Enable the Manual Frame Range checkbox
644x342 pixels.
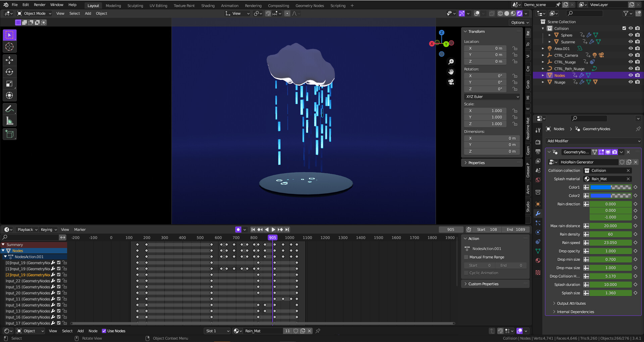click(466, 257)
